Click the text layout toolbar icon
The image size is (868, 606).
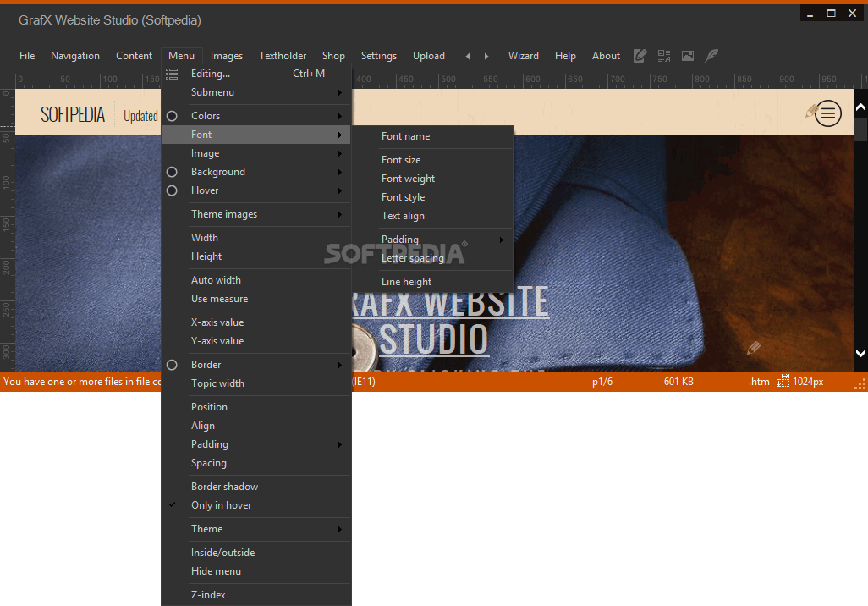[x=664, y=55]
